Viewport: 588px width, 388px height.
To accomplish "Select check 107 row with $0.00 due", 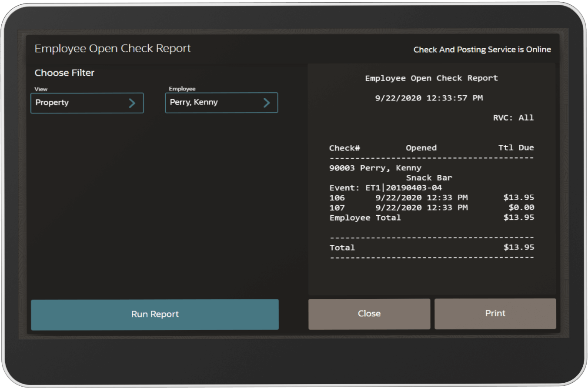I will click(x=431, y=208).
